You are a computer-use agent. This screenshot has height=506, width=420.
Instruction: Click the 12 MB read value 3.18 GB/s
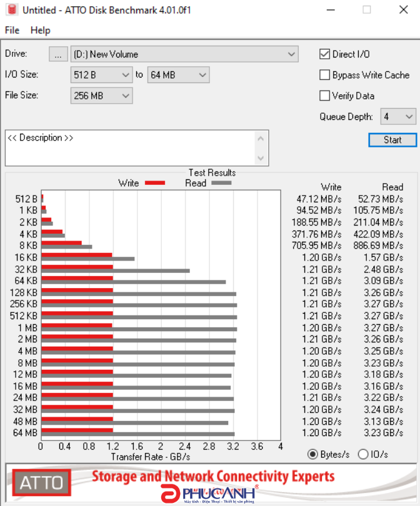tap(384, 374)
